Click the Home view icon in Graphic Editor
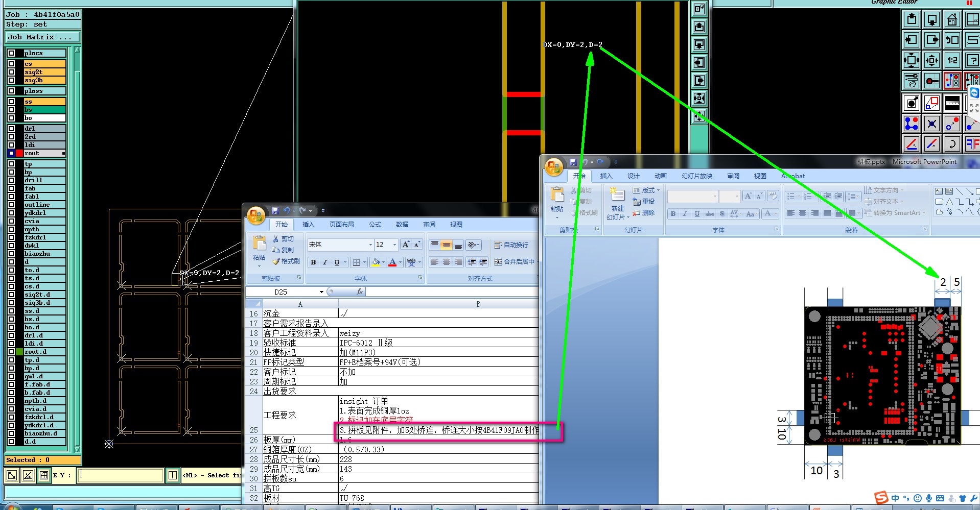This screenshot has width=980, height=510. pyautogui.click(x=952, y=20)
